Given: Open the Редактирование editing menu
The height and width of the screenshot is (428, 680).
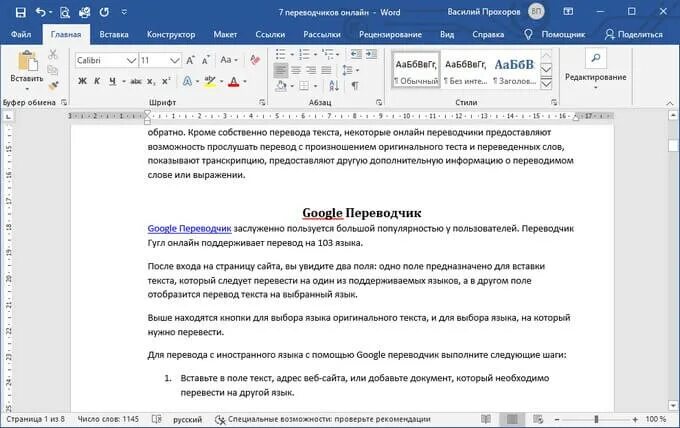Looking at the screenshot, I should pyautogui.click(x=595, y=69).
